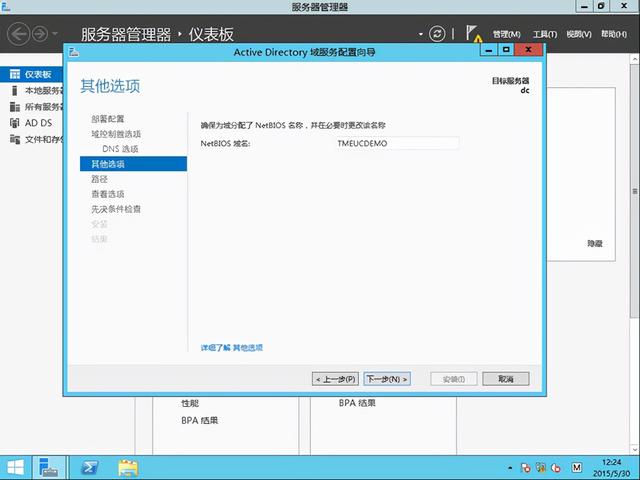Click the M input method tray icon

(577, 467)
